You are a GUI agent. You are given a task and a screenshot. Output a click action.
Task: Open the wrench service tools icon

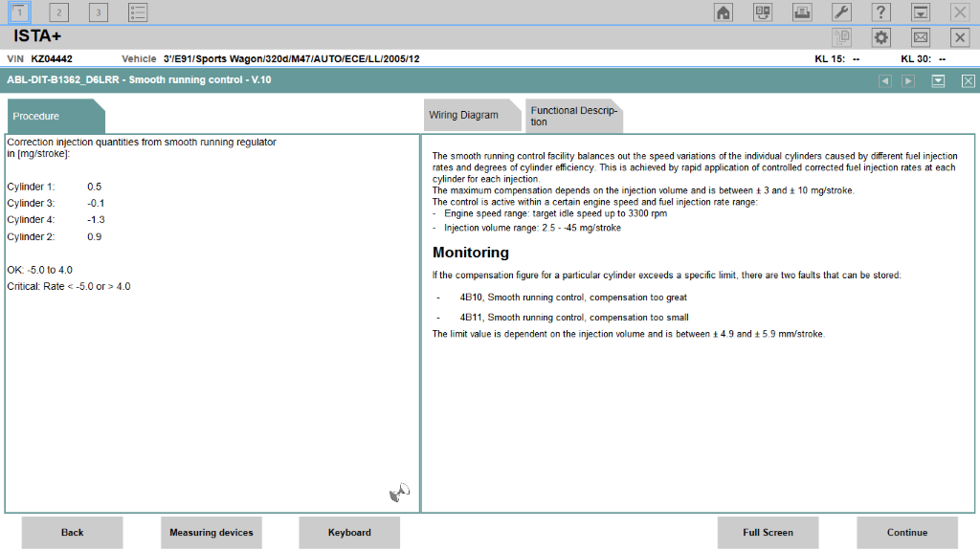841,12
